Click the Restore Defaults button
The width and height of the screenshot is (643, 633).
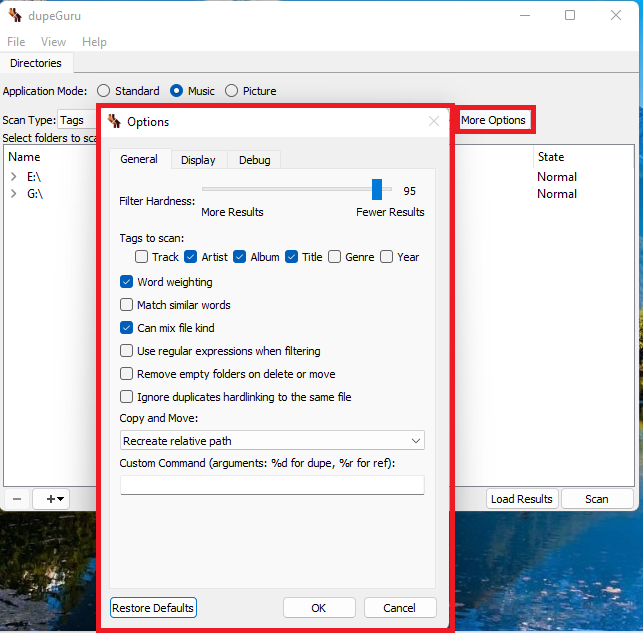[x=153, y=608]
